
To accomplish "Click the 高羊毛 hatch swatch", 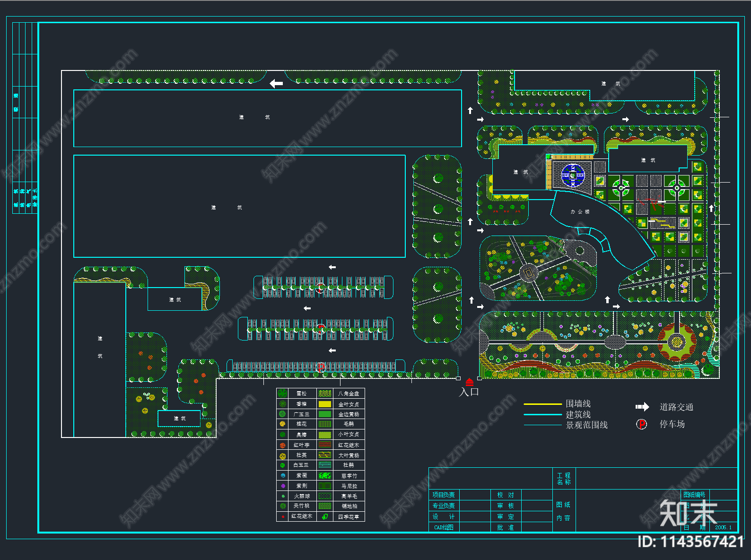I will [x=325, y=496].
